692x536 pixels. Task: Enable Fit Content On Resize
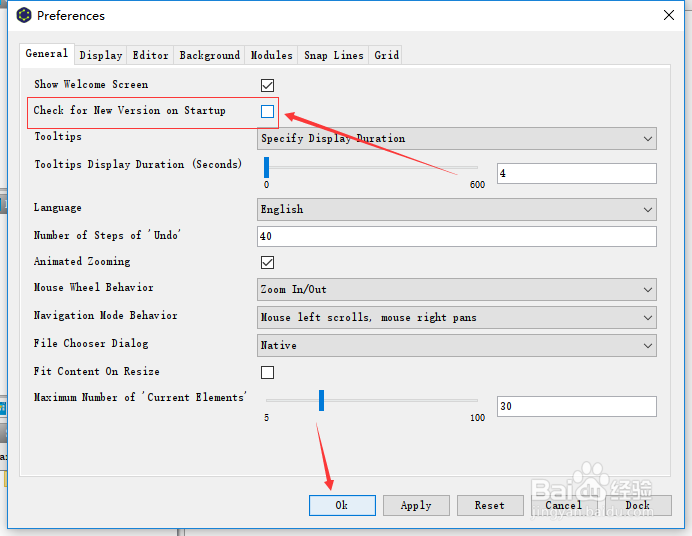(267, 372)
